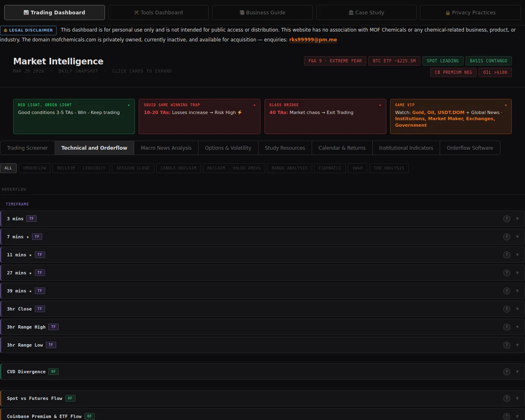Image resolution: width=525 pixels, height=420 pixels.
Task: Click help icon on CVD Divergence row
Action: [x=507, y=372]
